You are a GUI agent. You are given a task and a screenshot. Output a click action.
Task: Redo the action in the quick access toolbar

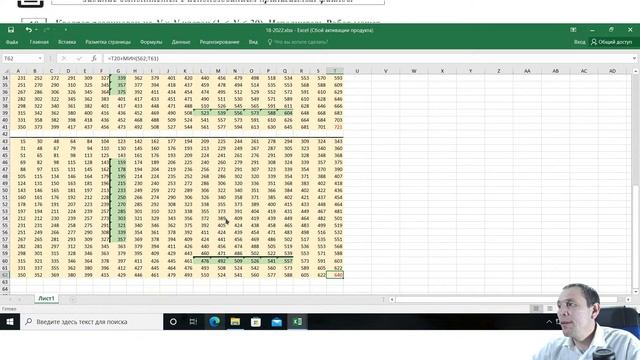pos(46,30)
